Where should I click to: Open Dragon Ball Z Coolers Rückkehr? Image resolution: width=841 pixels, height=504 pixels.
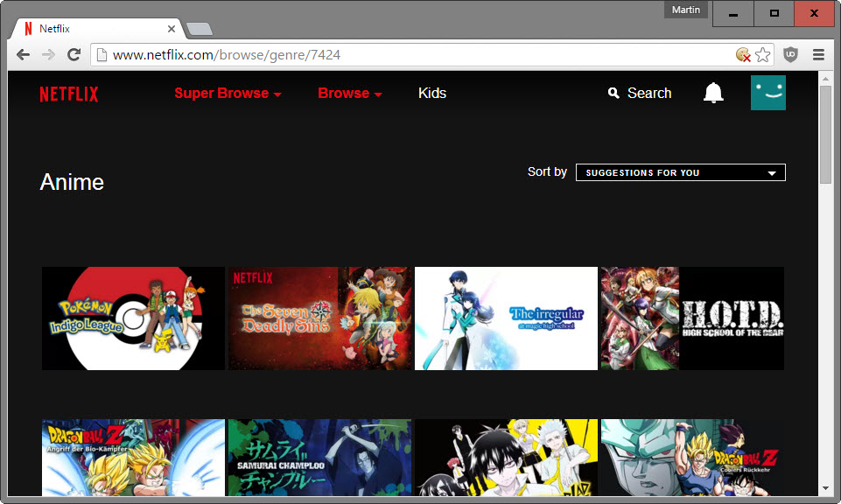[692, 458]
